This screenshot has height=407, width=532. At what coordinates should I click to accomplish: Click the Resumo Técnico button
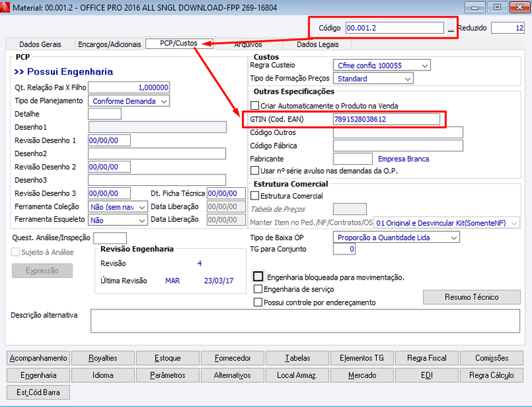tap(472, 297)
